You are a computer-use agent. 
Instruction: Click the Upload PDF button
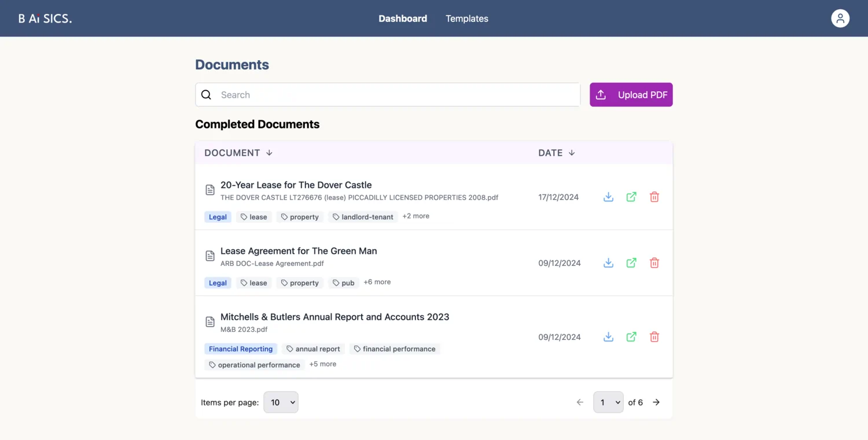[x=631, y=94]
